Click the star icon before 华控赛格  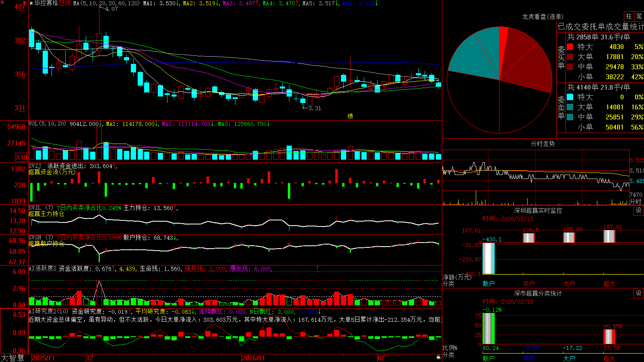point(31,3)
